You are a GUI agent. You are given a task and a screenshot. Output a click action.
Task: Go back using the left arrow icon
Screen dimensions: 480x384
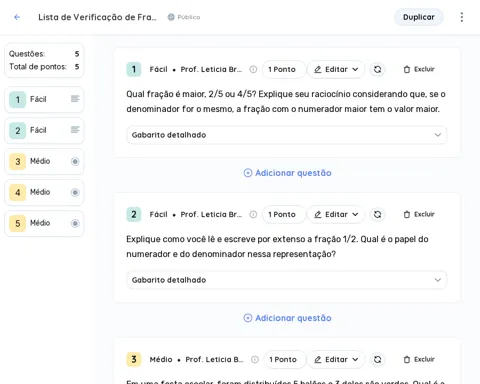click(x=17, y=17)
